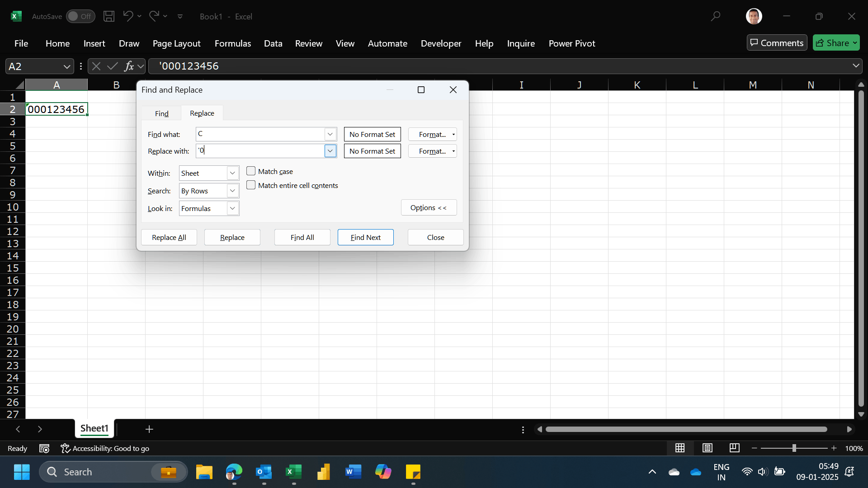Click the zoom slider handle
The width and height of the screenshot is (868, 488).
(x=794, y=448)
